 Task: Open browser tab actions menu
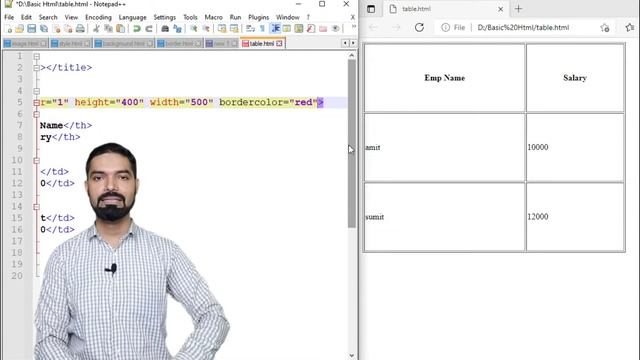click(x=371, y=9)
